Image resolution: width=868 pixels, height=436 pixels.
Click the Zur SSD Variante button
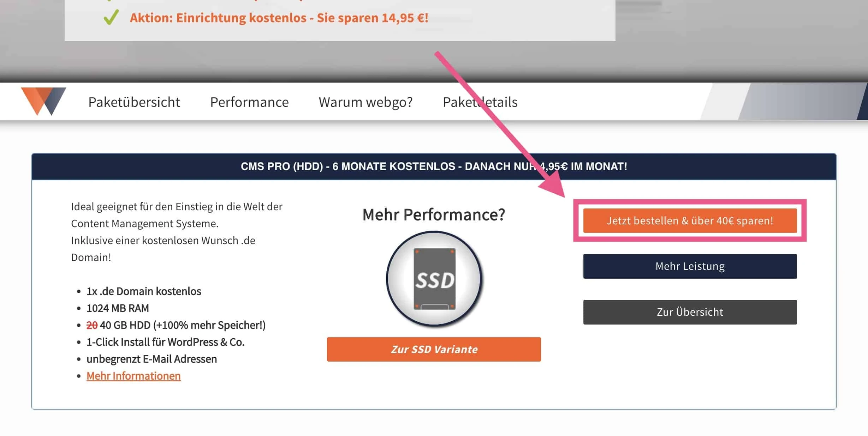(x=434, y=350)
